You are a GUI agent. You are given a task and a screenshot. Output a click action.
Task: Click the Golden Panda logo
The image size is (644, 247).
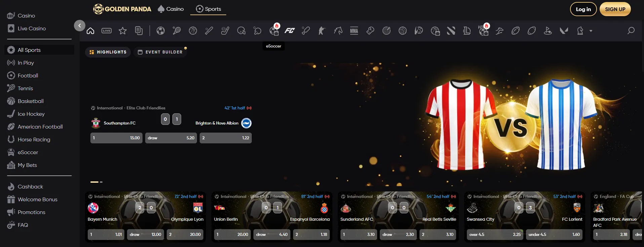click(122, 9)
